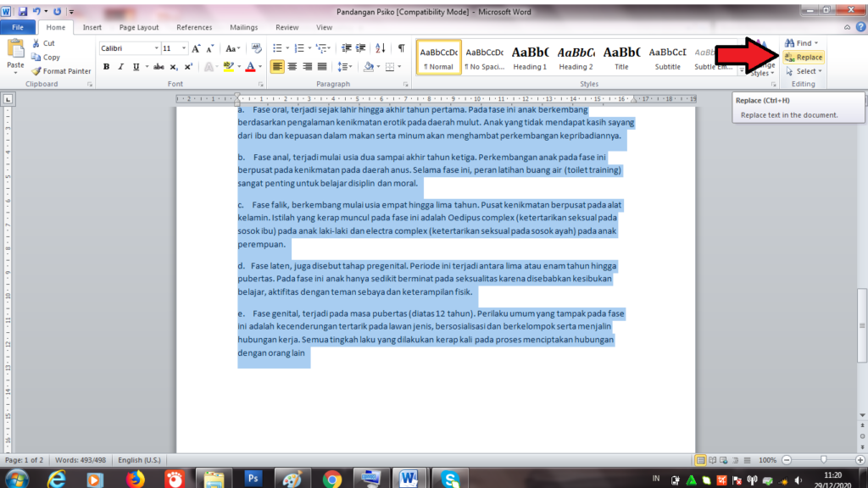This screenshot has width=868, height=488.
Task: Open Firefox from the taskbar
Action: 135,479
